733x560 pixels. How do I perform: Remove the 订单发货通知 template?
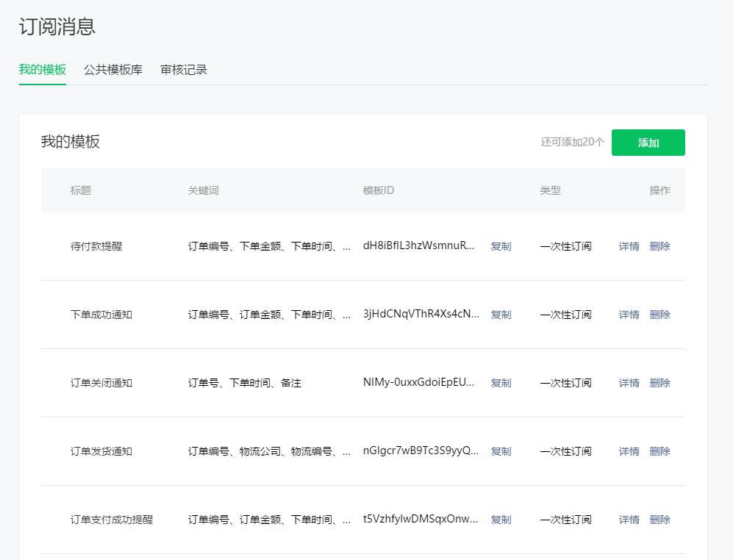(659, 451)
